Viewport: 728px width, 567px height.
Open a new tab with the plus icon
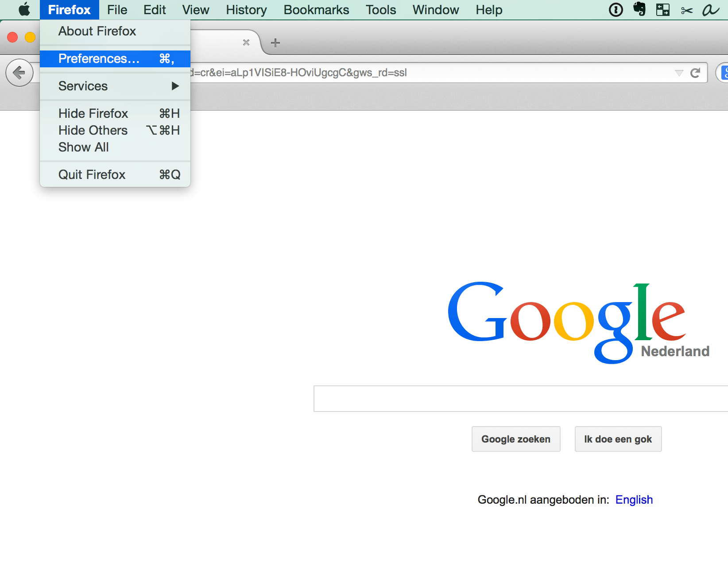coord(275,43)
